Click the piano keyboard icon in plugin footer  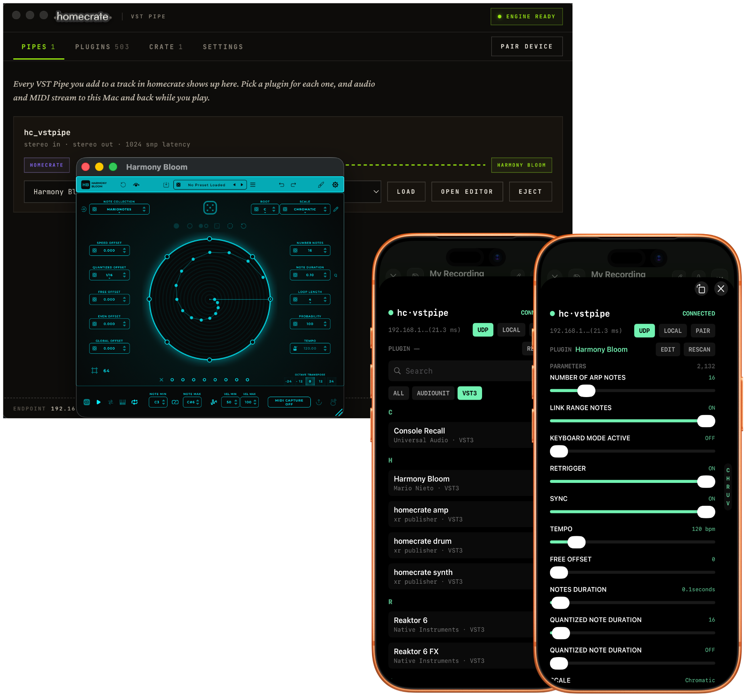point(122,402)
